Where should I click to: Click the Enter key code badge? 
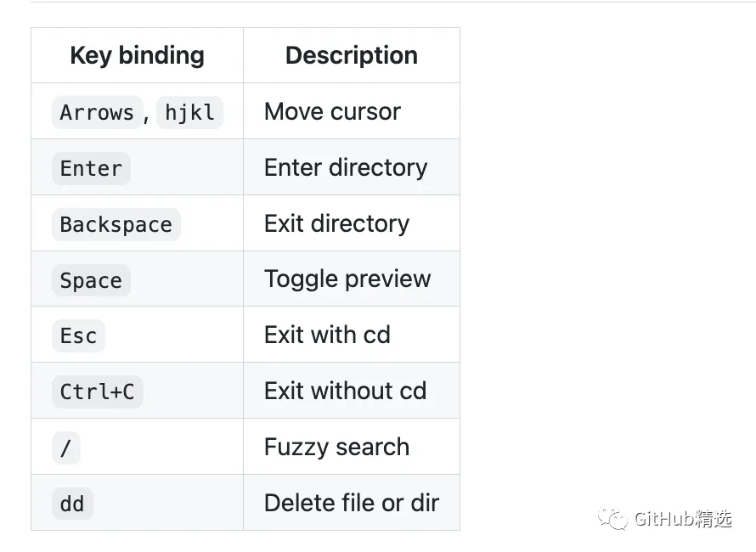(91, 168)
